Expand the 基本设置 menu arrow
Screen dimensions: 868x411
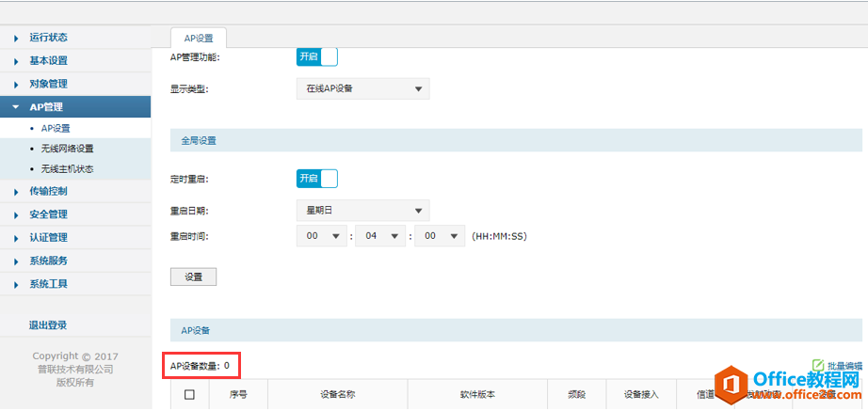point(16,61)
